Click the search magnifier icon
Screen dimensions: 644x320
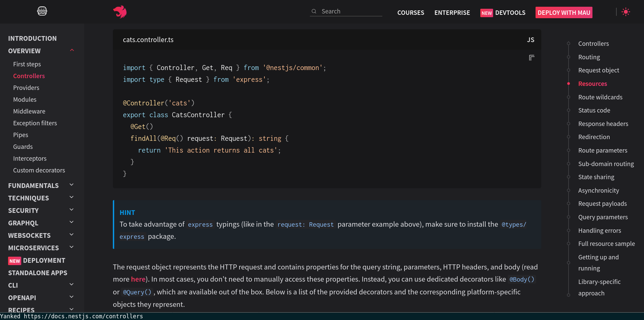point(314,11)
